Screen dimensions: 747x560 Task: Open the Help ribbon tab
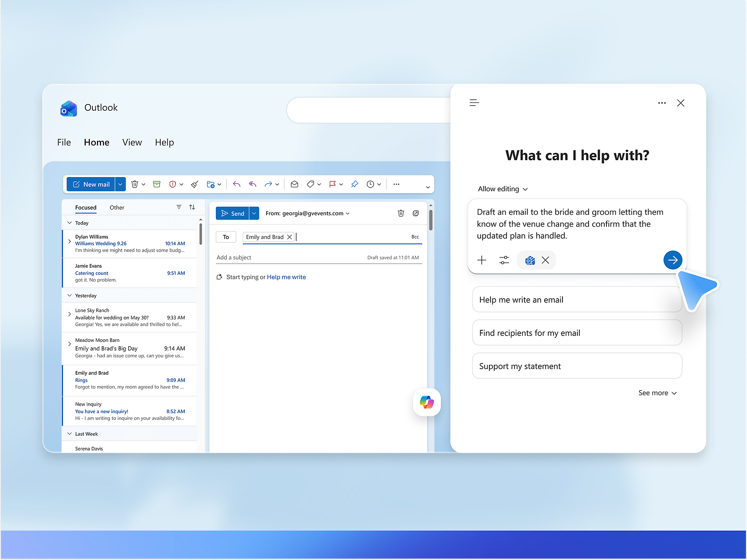click(164, 142)
